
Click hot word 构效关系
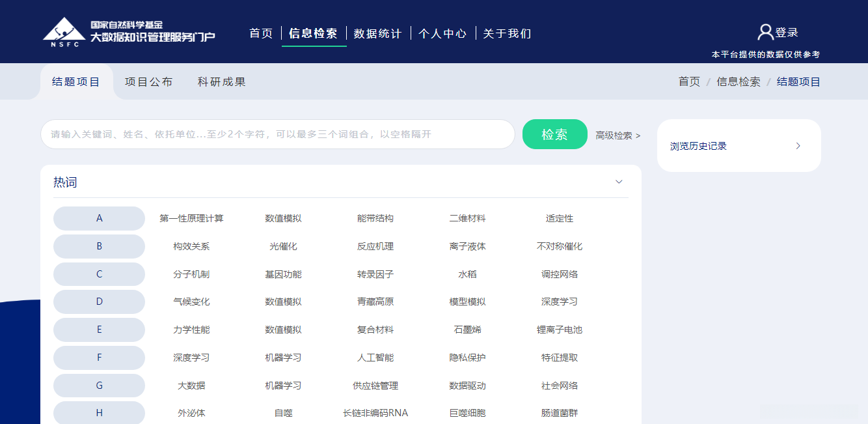191,246
